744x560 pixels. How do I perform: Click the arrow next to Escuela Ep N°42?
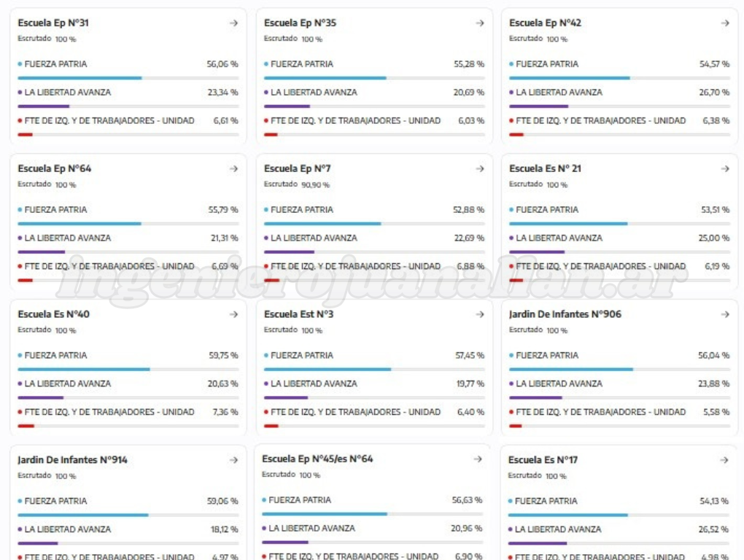(724, 23)
